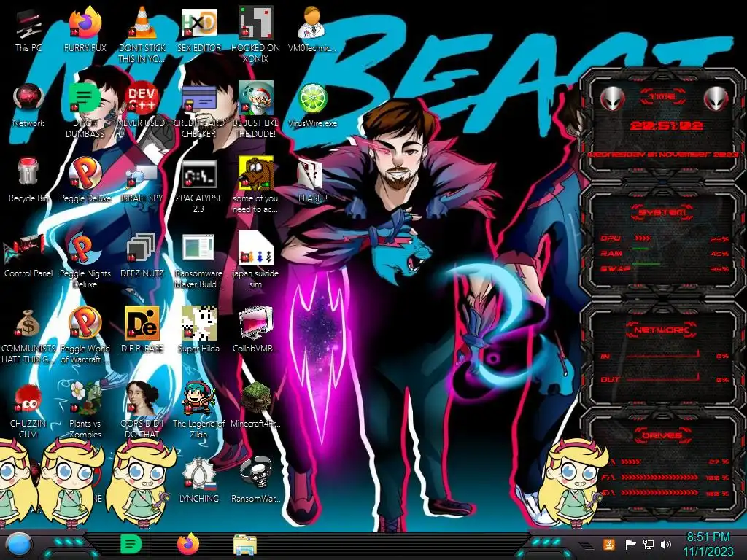This screenshot has width=747, height=560.
Task: Click the CPU usage meter in widget
Action: pos(665,238)
